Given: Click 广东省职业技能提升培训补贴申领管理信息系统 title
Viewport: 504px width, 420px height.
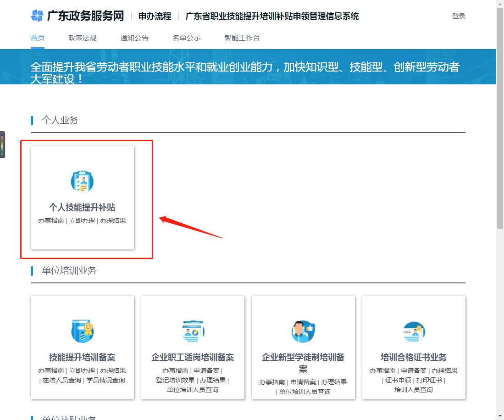Looking at the screenshot, I should [x=272, y=16].
